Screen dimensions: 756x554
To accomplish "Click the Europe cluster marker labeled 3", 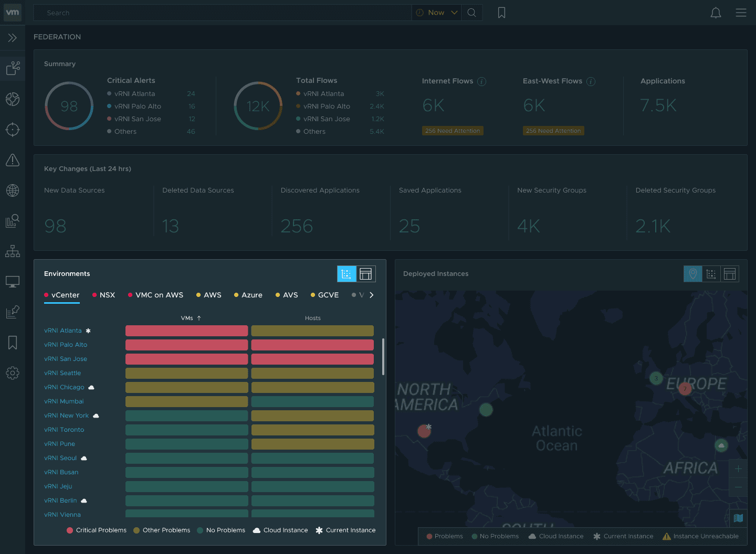I will [x=656, y=378].
